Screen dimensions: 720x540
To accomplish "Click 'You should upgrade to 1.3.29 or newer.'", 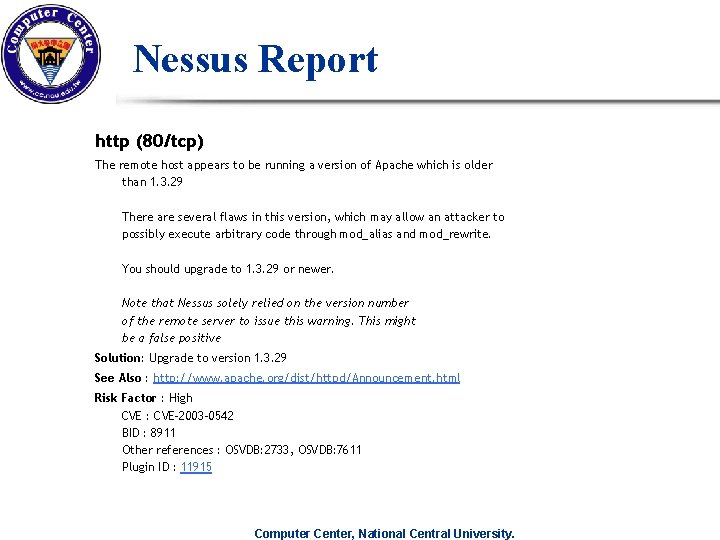I will (x=228, y=269).
